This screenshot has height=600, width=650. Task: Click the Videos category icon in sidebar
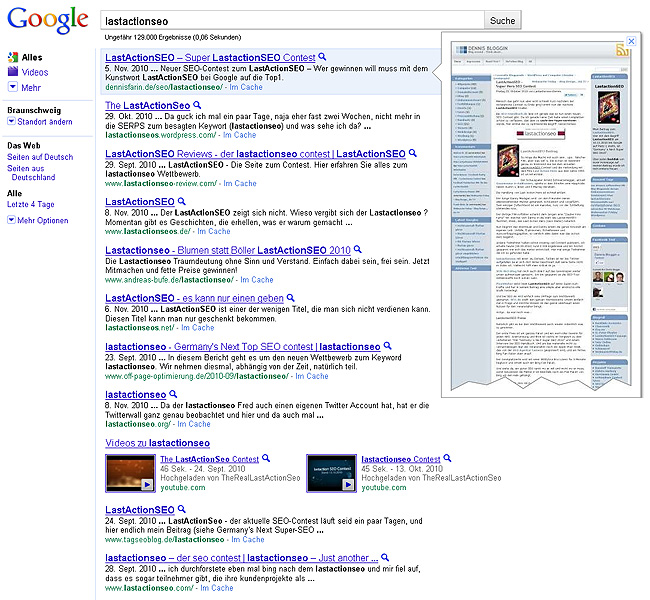click(13, 71)
